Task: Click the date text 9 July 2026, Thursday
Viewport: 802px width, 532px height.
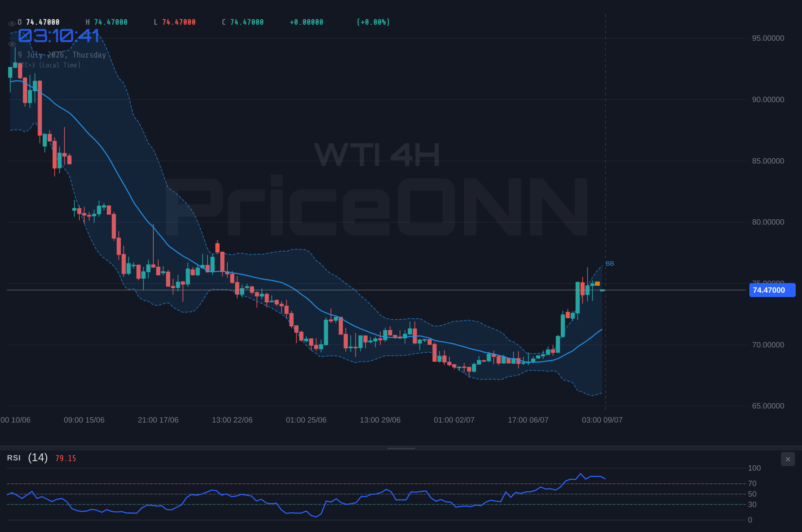Action: tap(62, 55)
